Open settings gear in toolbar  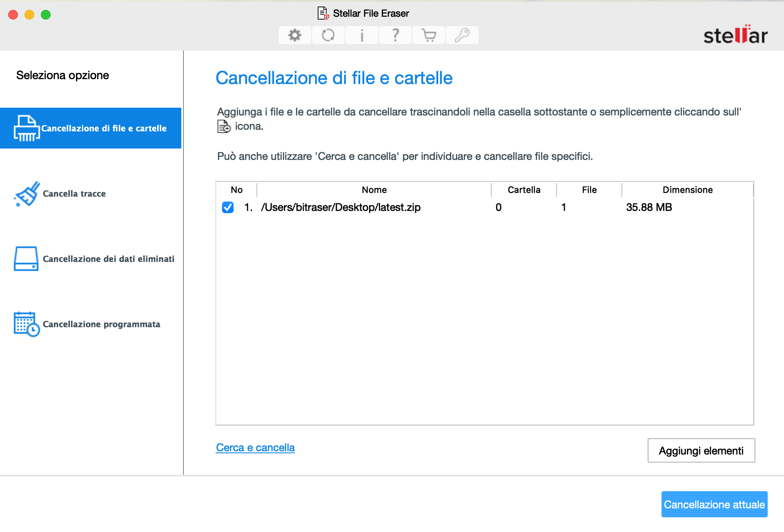coord(294,35)
